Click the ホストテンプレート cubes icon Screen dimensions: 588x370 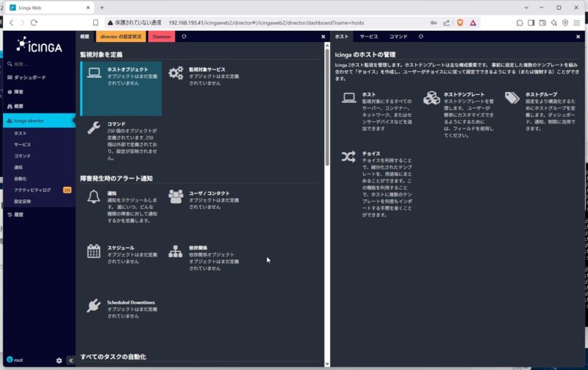pyautogui.click(x=431, y=98)
